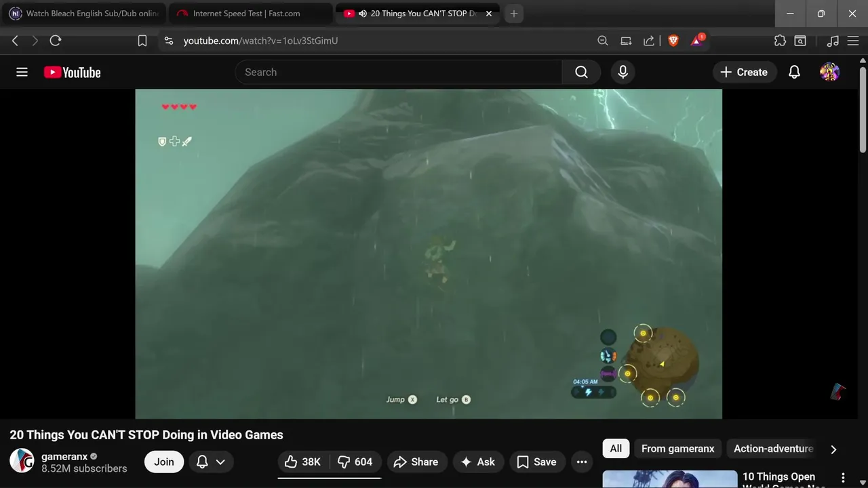Open Brave Shields lion icon
Screen dimensions: 868x488
[x=673, y=41]
